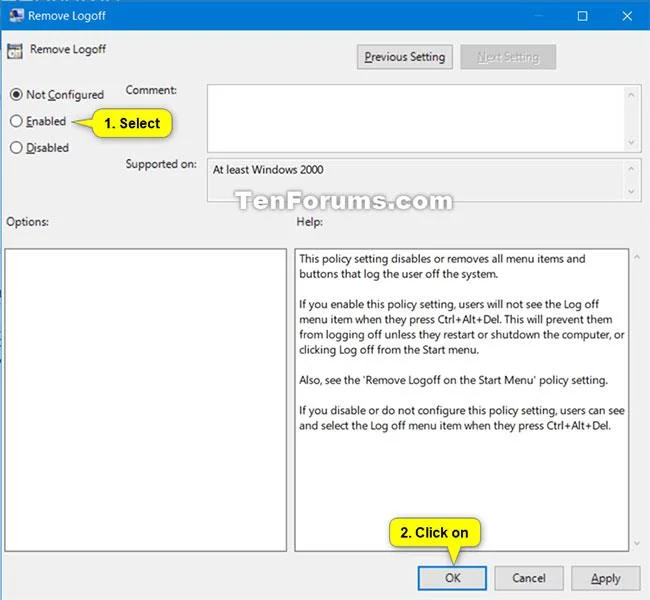This screenshot has height=600, width=650.
Task: Click the Cancel button
Action: pos(529,578)
